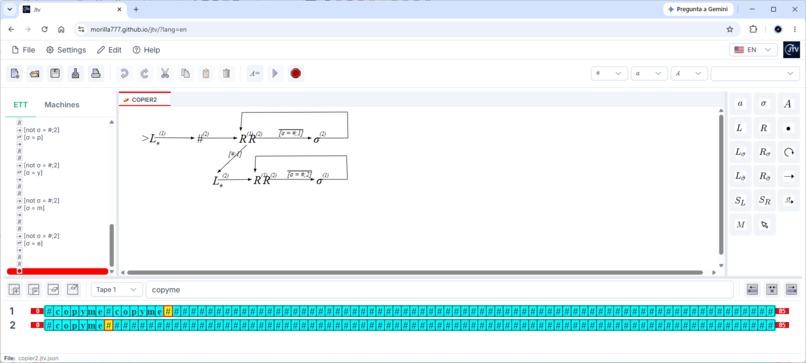Viewport: 806px width, 363px height.
Task: Select the sigma-dot palette tool
Action: [788, 201]
